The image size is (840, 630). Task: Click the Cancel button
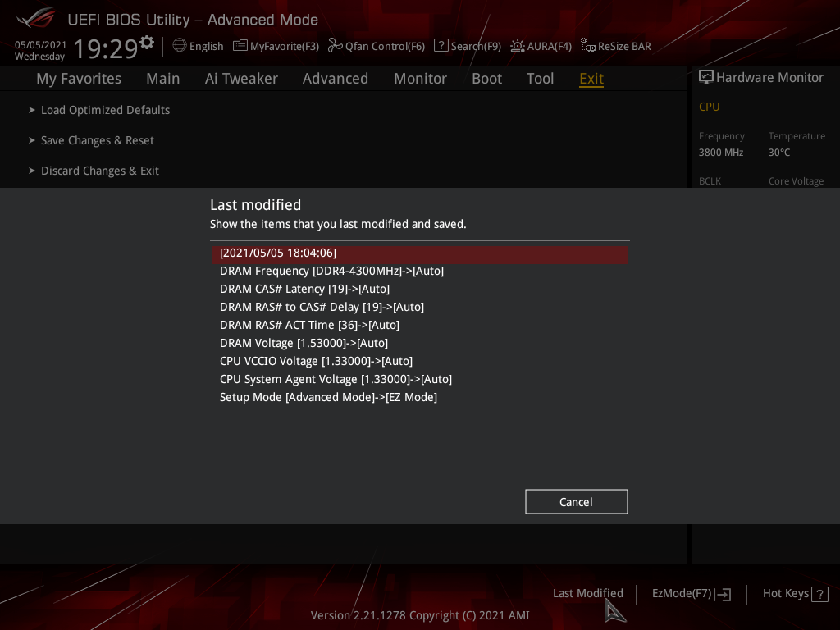tap(577, 502)
